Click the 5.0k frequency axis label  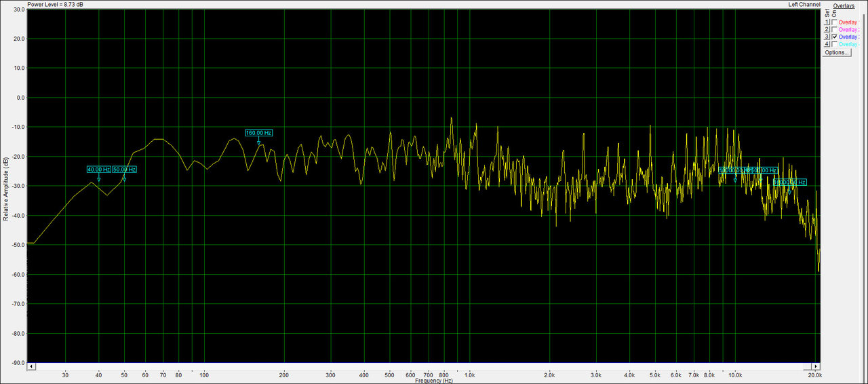655,375
